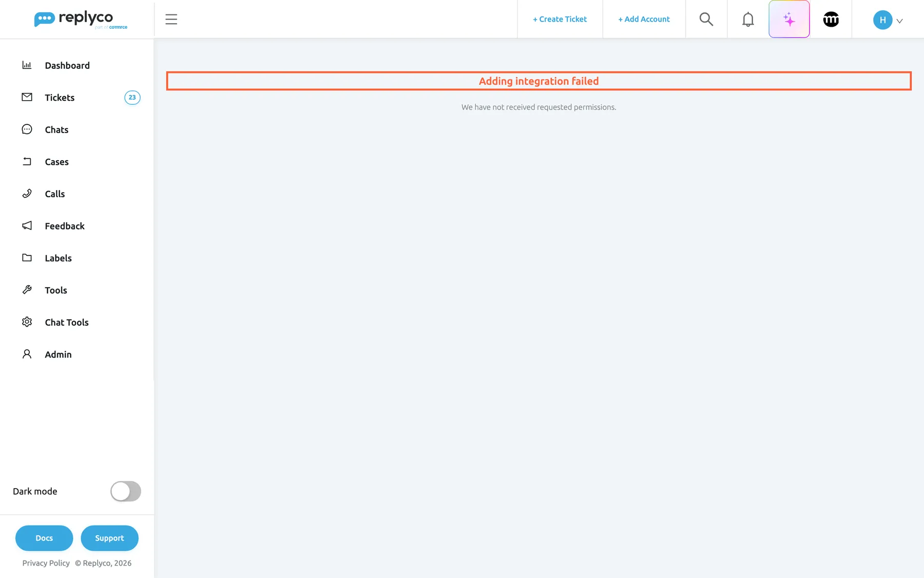924x578 pixels.
Task: Click the Cases return arrow icon
Action: 27,161
